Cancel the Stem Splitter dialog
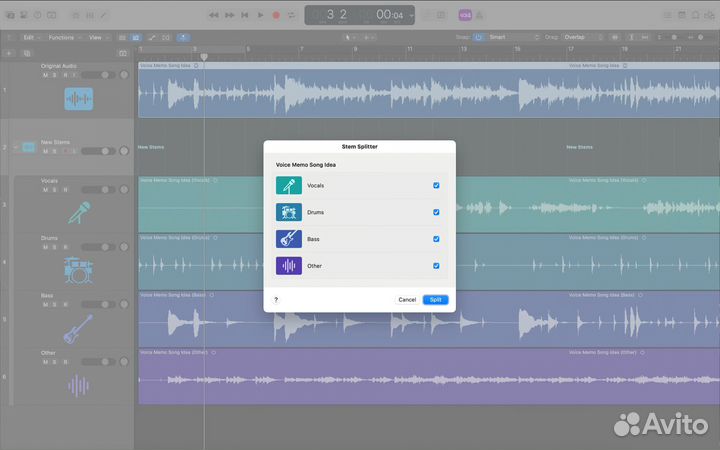Screen dimensions: 720x450 coord(407,299)
